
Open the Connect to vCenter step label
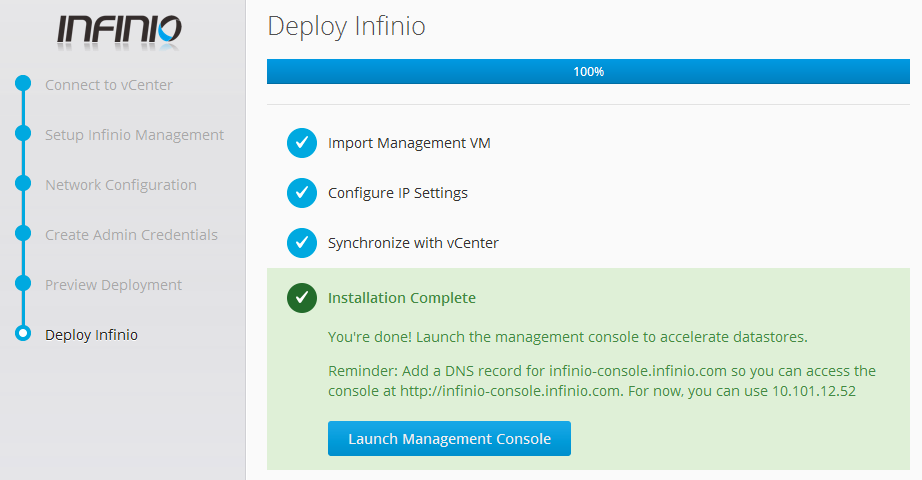click(109, 85)
